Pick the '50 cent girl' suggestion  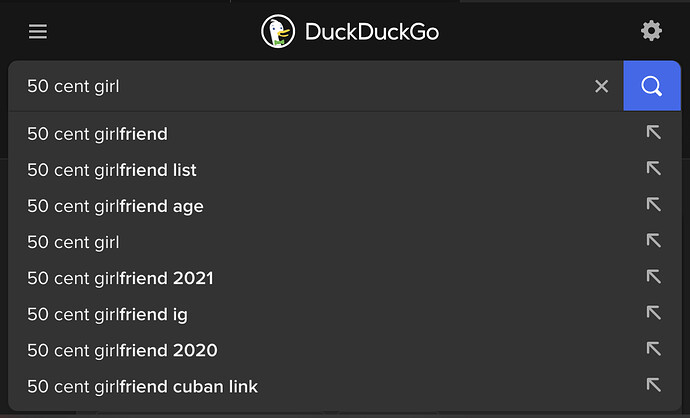click(345, 242)
